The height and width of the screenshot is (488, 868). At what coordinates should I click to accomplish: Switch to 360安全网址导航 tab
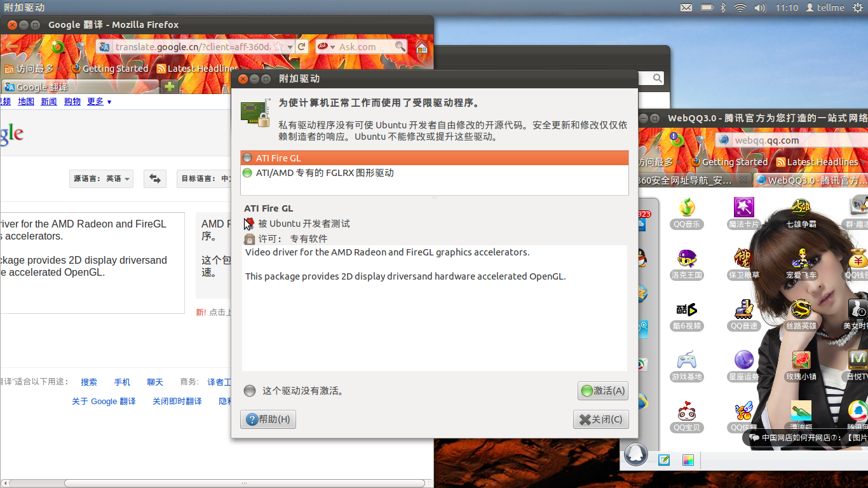[695, 180]
